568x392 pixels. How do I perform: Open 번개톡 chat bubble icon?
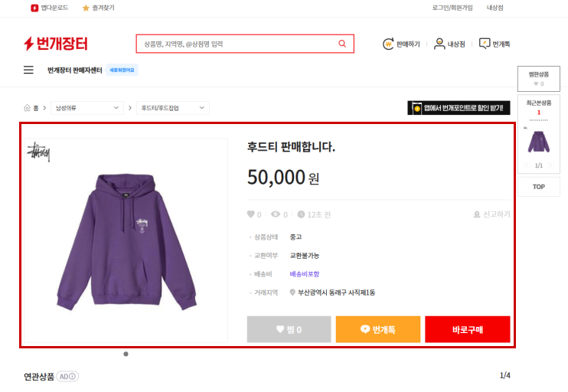[x=484, y=44]
